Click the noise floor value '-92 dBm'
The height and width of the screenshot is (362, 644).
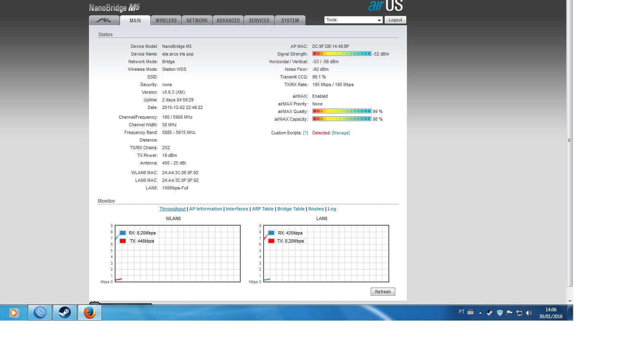(320, 70)
